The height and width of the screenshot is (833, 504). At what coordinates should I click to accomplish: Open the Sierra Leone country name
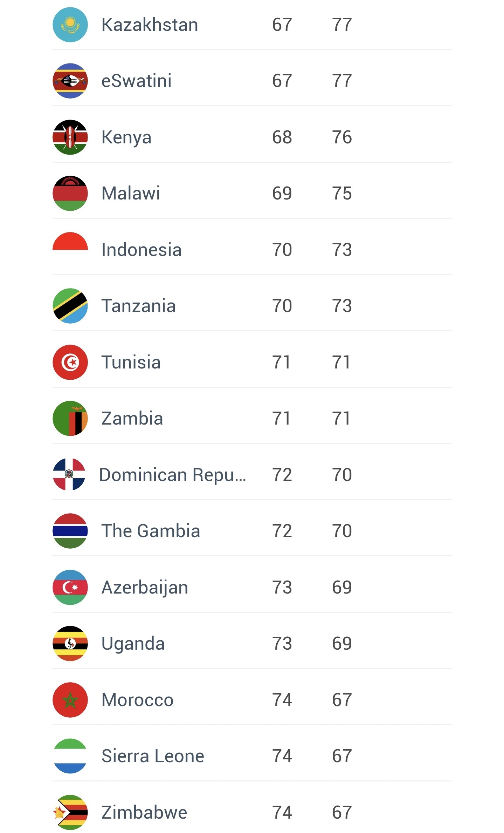153,756
